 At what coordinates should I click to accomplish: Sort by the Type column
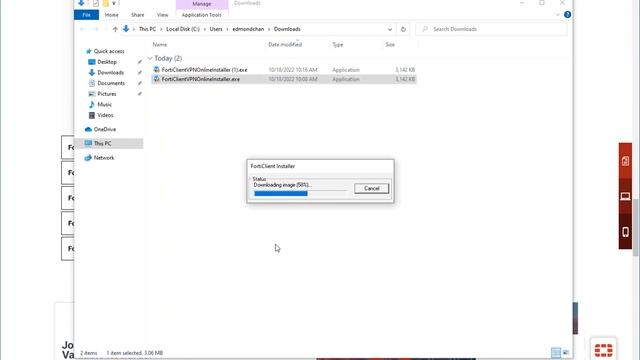(x=338, y=44)
